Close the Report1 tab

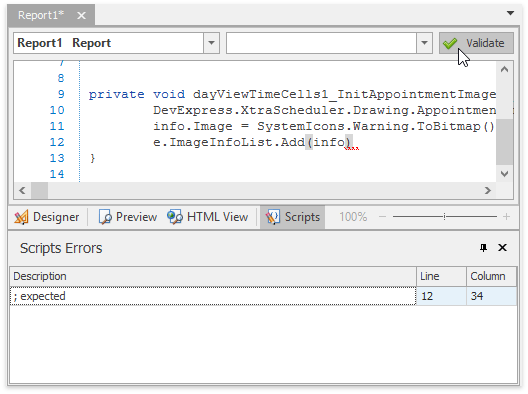[81, 15]
